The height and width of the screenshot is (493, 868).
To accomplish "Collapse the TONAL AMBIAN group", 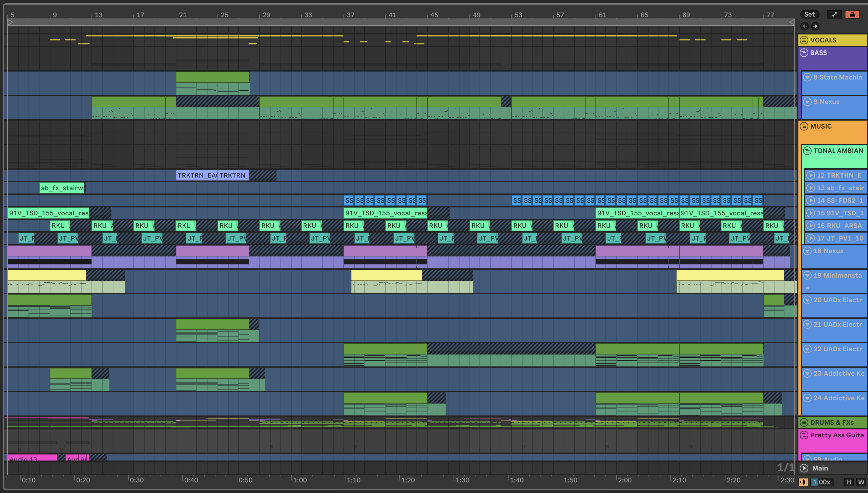I will pos(807,151).
